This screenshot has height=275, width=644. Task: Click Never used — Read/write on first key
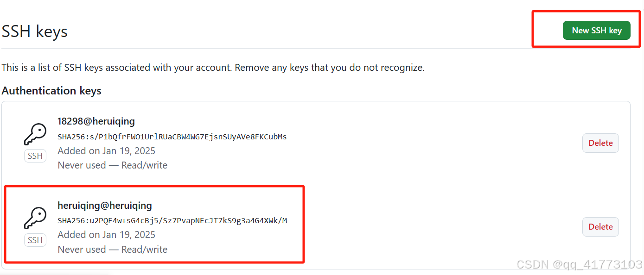click(112, 165)
